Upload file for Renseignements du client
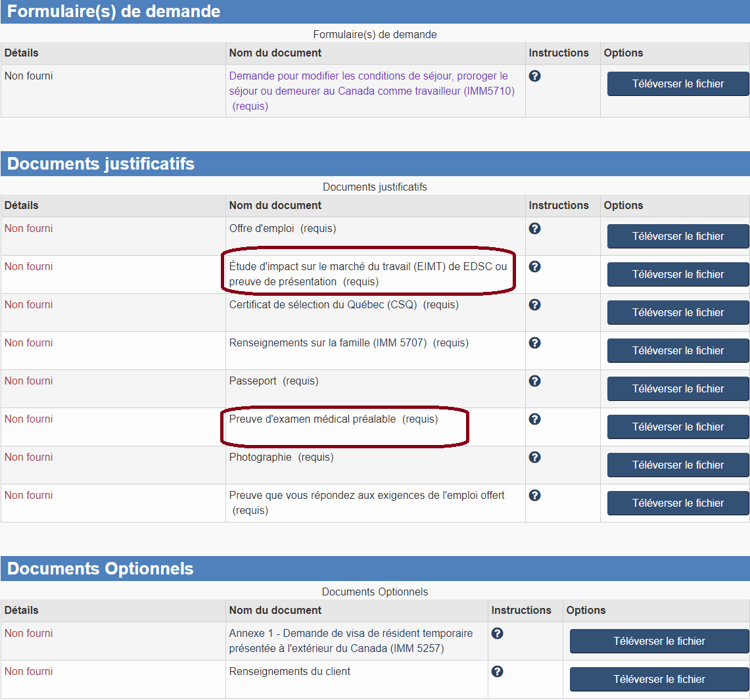The image size is (750, 700). 659,680
